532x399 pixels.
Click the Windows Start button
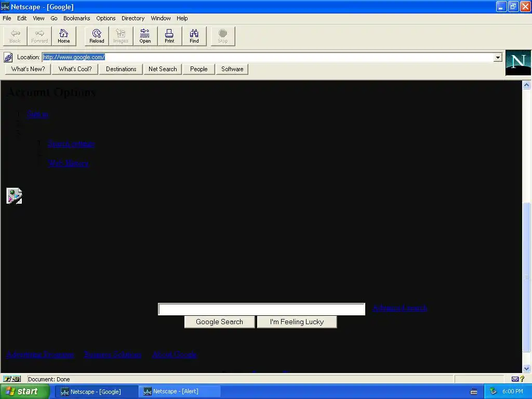[x=24, y=392]
